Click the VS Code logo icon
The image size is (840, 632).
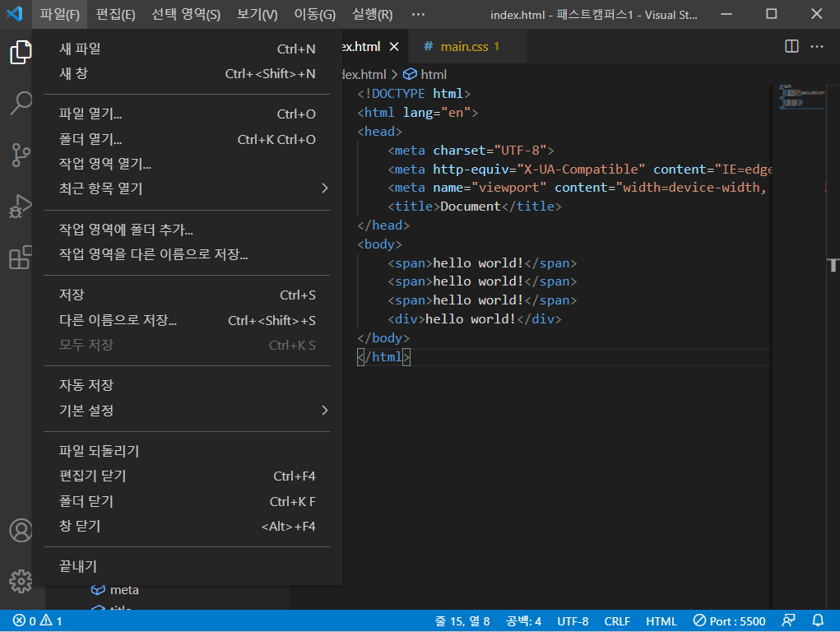tap(15, 13)
